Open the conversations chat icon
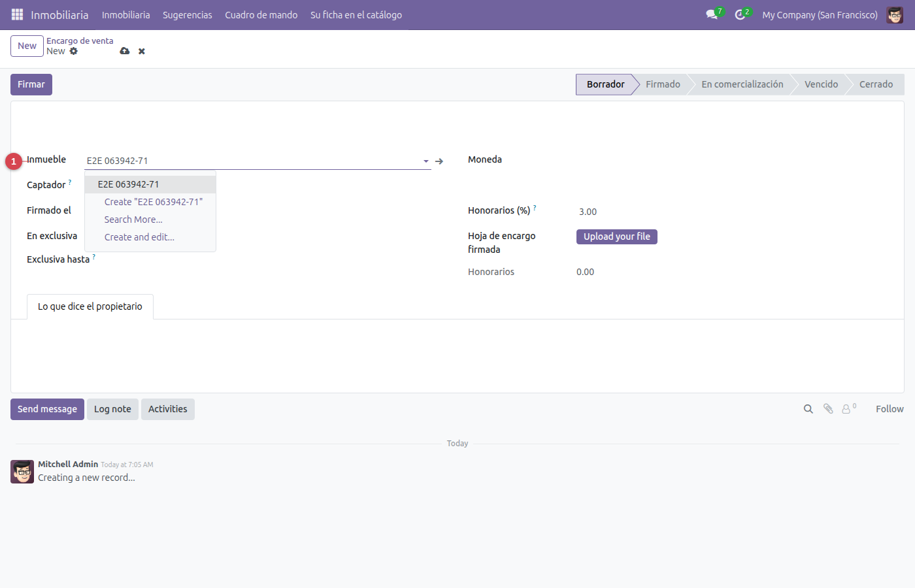Screen dimensions: 915x588 pos(712,14)
